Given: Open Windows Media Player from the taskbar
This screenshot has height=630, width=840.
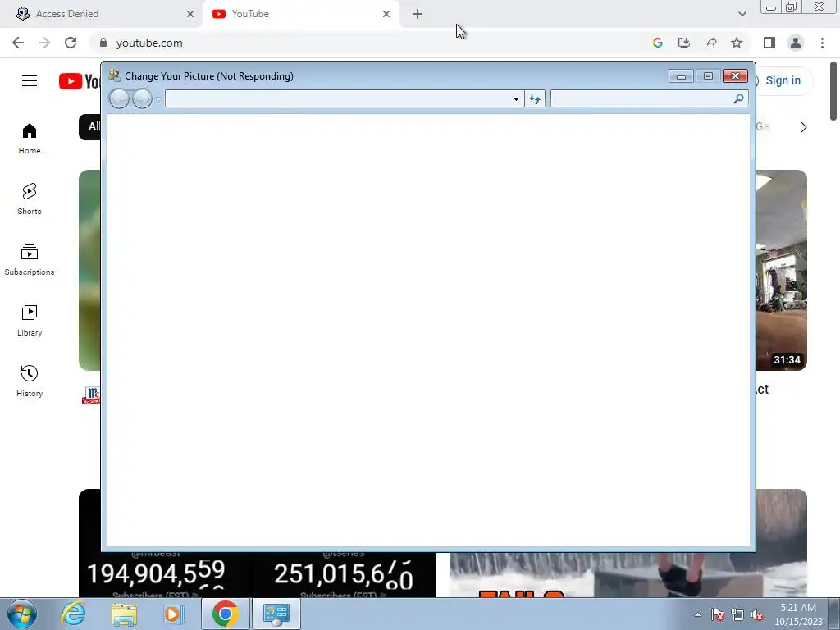Looking at the screenshot, I should (174, 614).
